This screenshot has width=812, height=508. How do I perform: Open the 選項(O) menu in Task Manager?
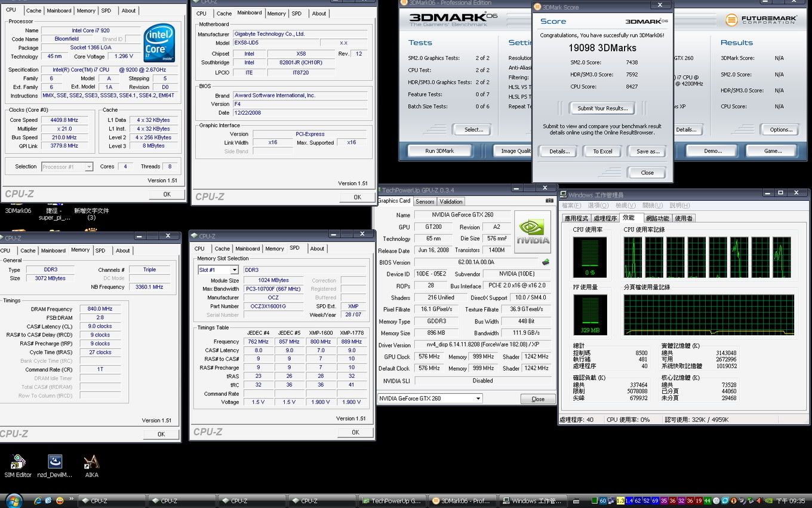599,206
